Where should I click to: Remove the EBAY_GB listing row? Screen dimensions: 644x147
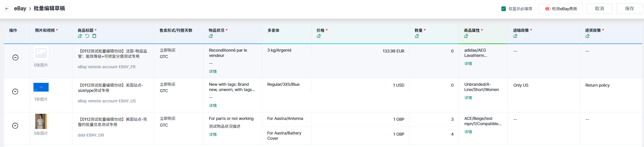[x=15, y=126]
